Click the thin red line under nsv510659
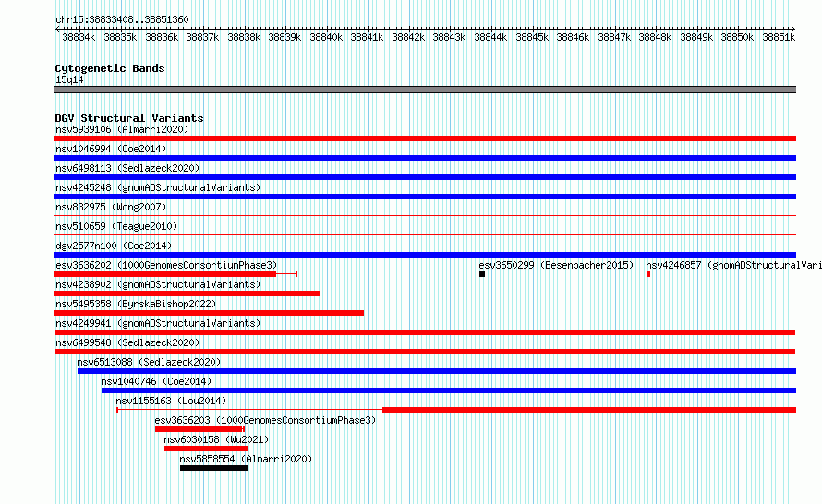The image size is (822, 504). click(425, 234)
